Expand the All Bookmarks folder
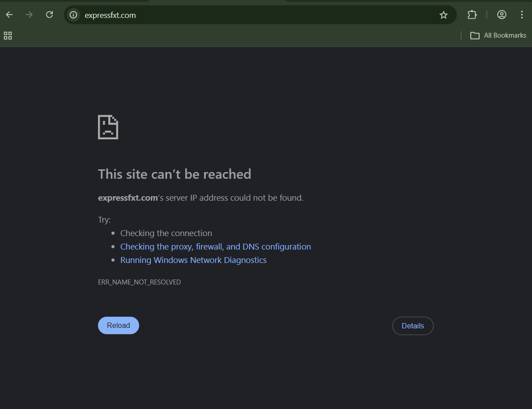Image resolution: width=532 pixels, height=409 pixels. (x=498, y=35)
